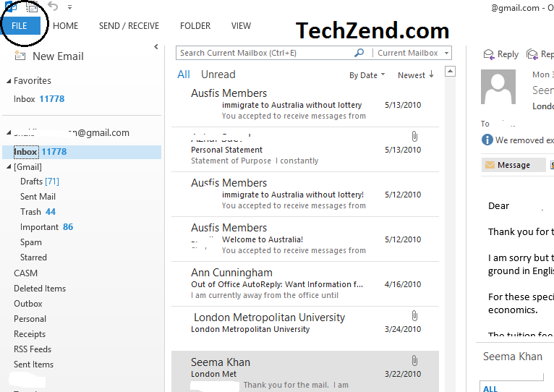Select the highlighted Inbox 11778 folder
The image size is (554, 392).
click(x=82, y=152)
